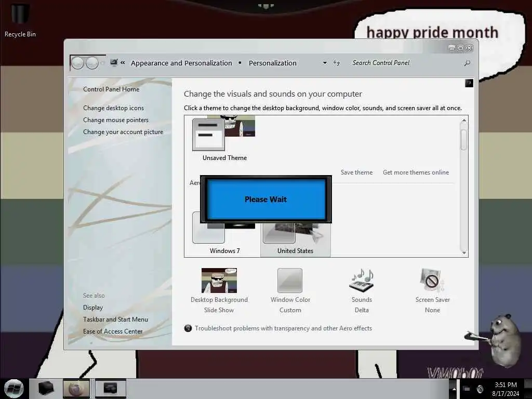
Task: Open Control Panel Home
Action: (x=111, y=89)
